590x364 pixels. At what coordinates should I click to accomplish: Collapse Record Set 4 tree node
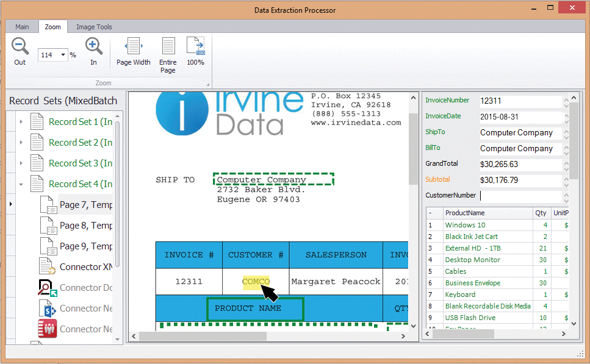tap(21, 184)
